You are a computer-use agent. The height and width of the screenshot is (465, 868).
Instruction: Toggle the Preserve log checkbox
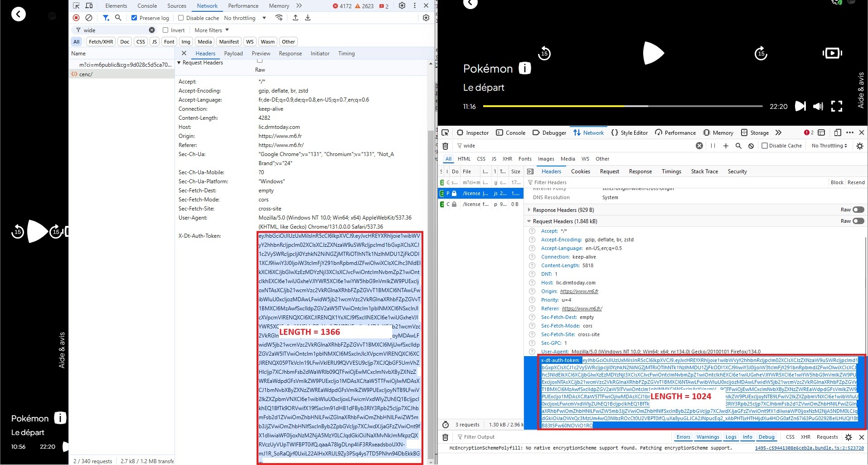[x=134, y=18]
